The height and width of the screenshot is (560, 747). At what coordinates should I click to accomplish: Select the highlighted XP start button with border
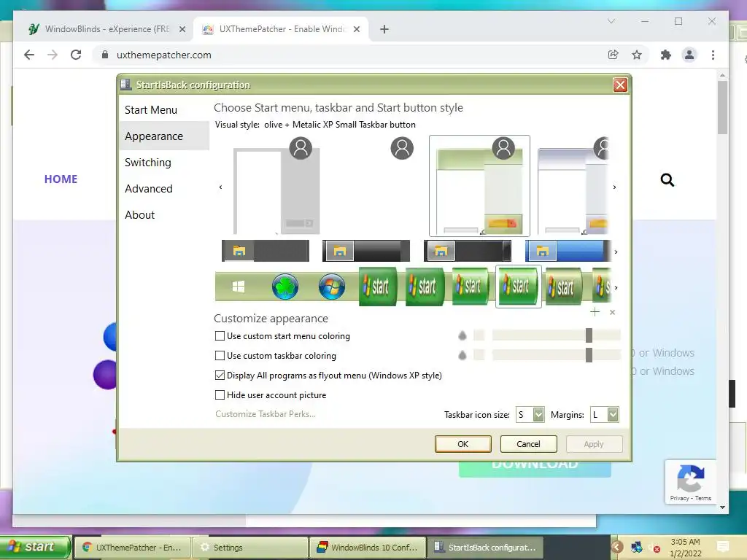click(x=519, y=286)
